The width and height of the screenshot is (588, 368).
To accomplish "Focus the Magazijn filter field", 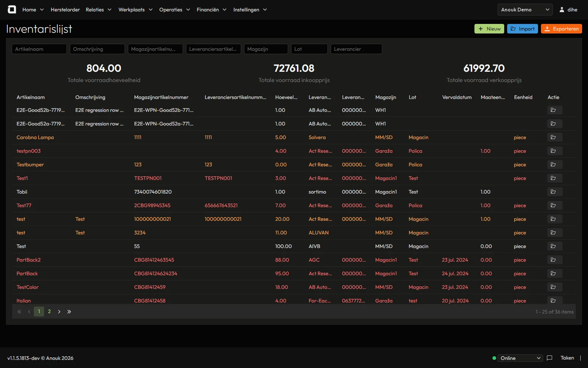I will pyautogui.click(x=266, y=49).
